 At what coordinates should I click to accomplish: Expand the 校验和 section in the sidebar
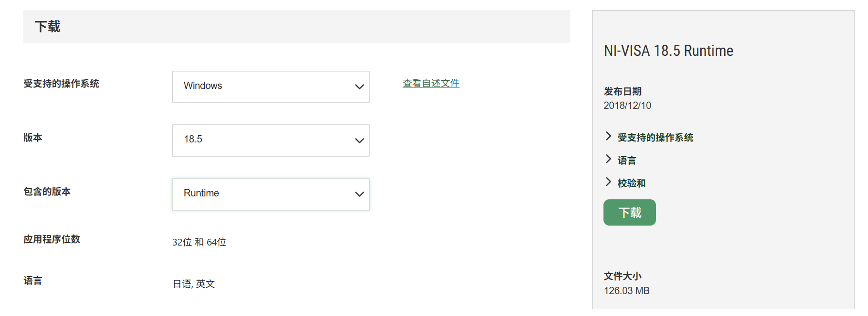point(631,183)
